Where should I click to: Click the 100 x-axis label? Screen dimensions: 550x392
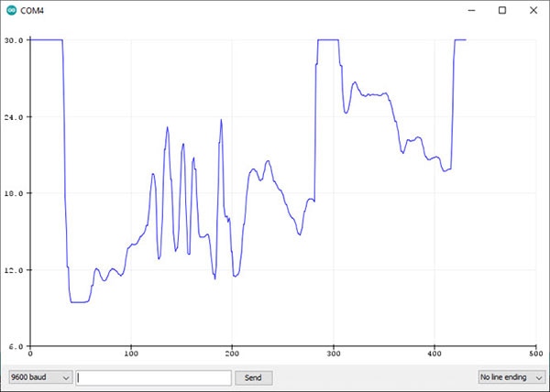click(131, 354)
